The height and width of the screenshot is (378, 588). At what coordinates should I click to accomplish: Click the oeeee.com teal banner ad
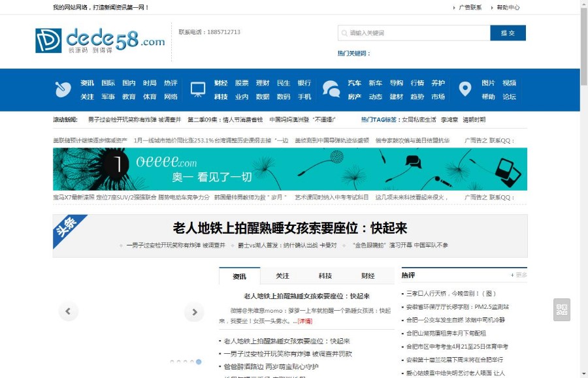(290, 169)
